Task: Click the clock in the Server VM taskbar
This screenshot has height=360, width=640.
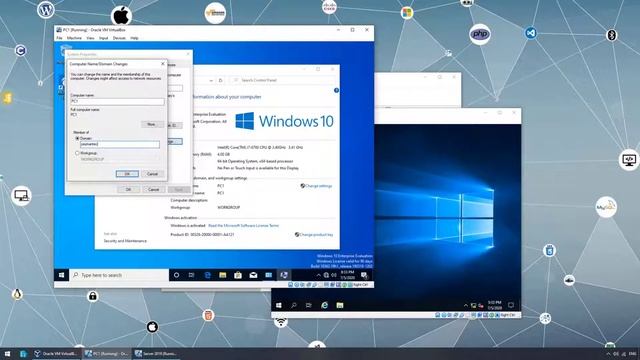Action: tap(495, 305)
